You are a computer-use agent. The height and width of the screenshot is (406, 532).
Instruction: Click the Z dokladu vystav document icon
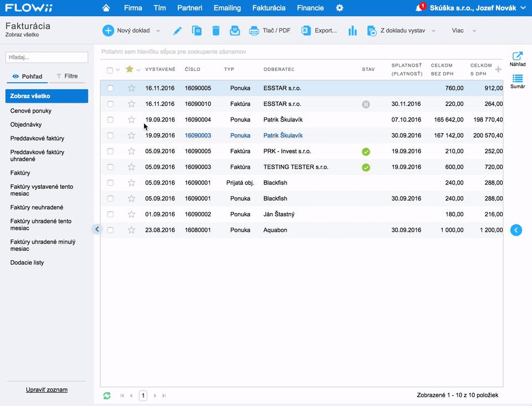(x=372, y=31)
